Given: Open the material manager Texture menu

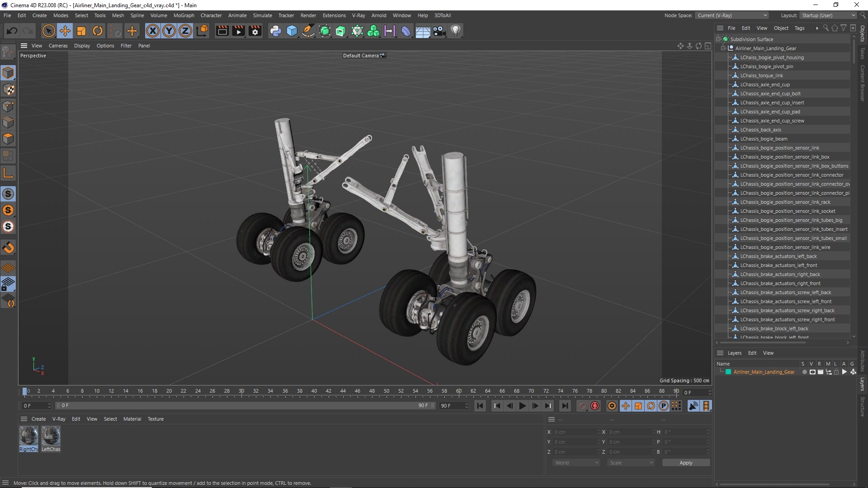Looking at the screenshot, I should click(x=156, y=419).
